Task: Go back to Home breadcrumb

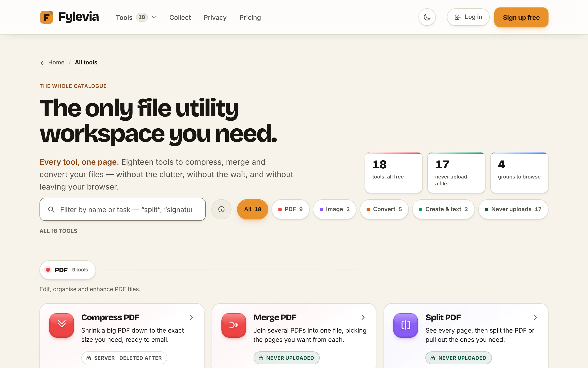Action: [x=56, y=63]
